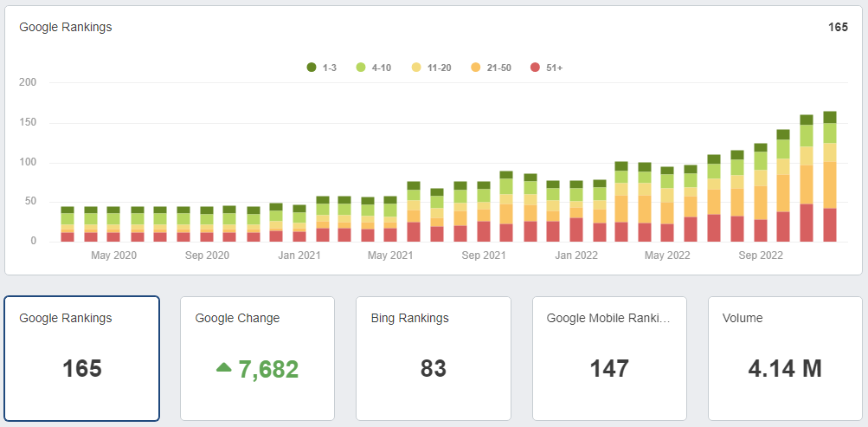Image resolution: width=868 pixels, height=427 pixels.
Task: Click the bar above the Jan 2021 label
Action: pyautogui.click(x=299, y=223)
